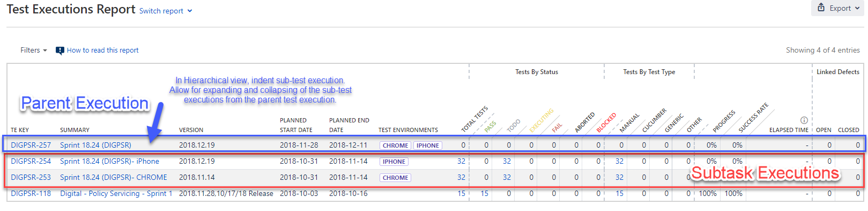Click the CHROME tag on DIGPSR-253 row
The image size is (868, 211).
tap(396, 178)
